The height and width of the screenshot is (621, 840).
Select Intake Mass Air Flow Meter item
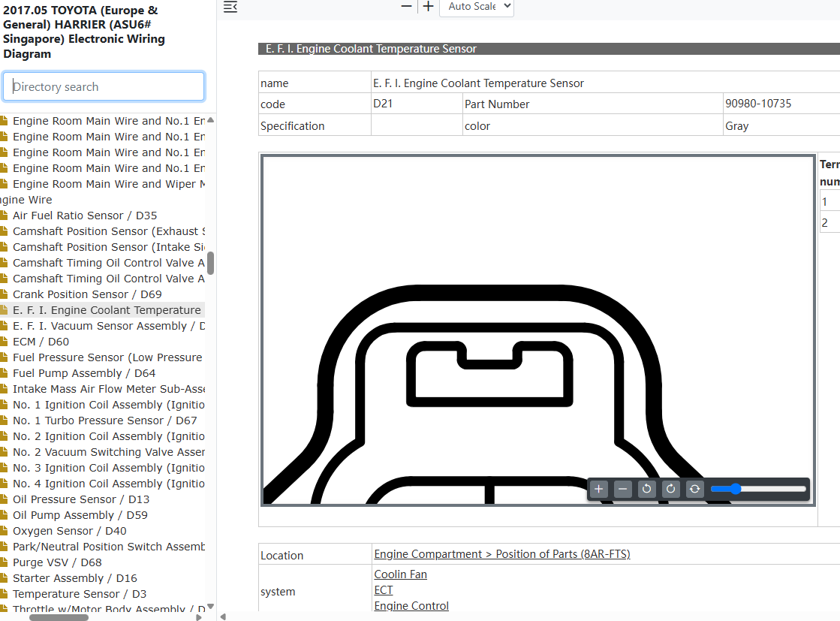click(109, 389)
